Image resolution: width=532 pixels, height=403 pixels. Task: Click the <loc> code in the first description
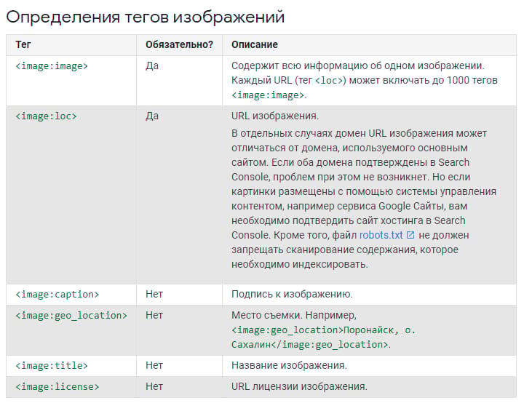click(329, 81)
